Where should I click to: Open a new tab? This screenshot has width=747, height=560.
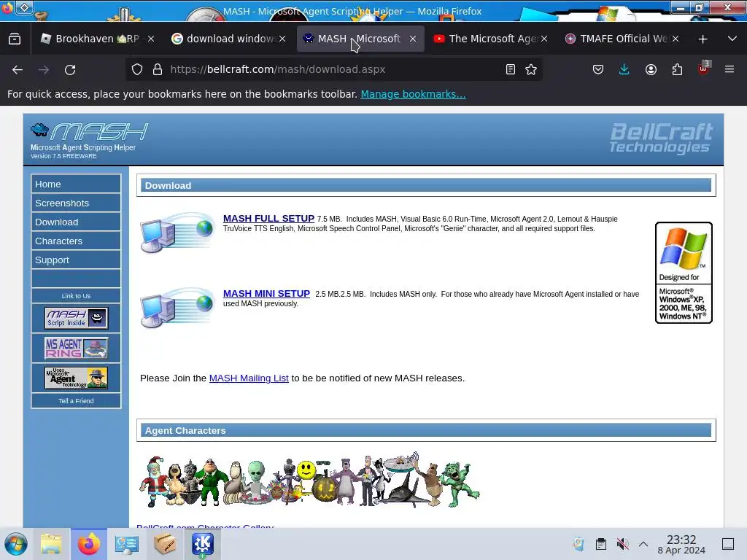pos(703,39)
